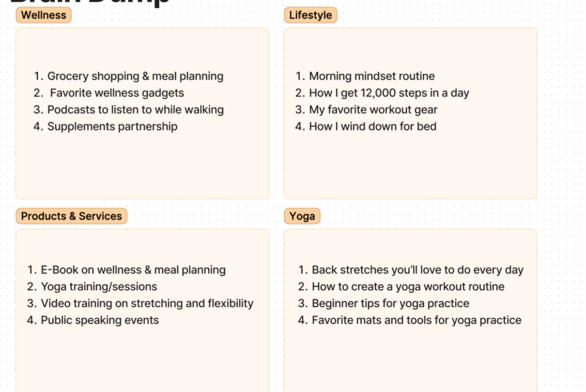The height and width of the screenshot is (392, 586).
Task: Select 'Beginner tips for yoga practice'
Action: (390, 303)
